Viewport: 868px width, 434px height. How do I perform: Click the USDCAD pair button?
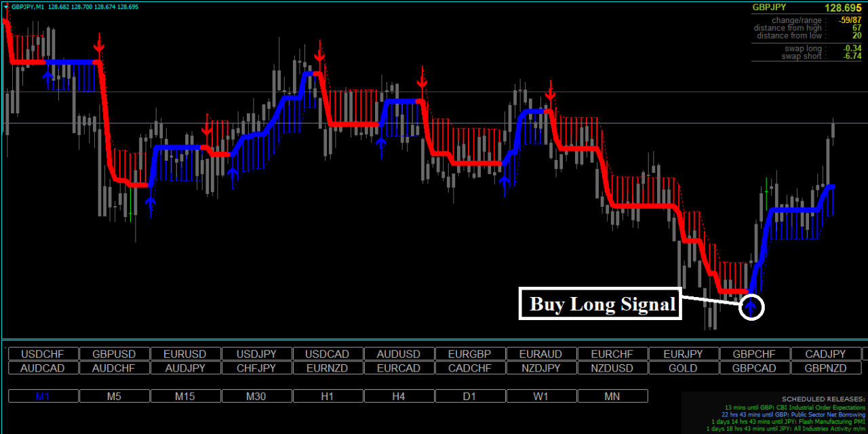point(328,354)
